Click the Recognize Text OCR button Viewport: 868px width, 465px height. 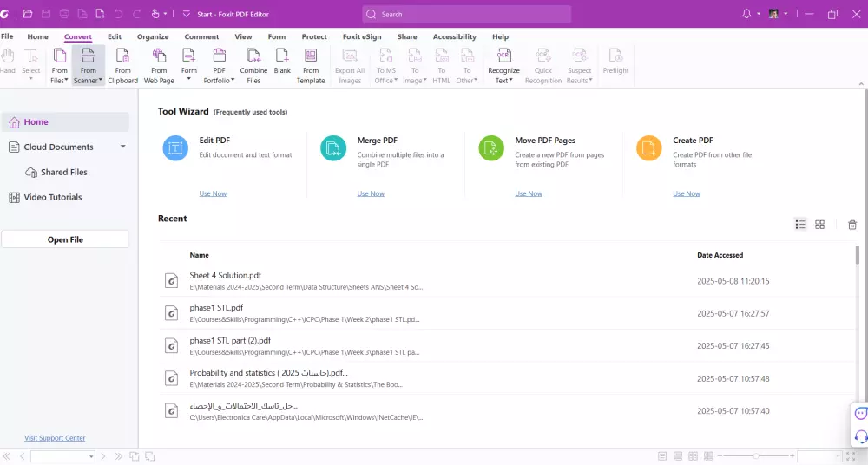(x=503, y=65)
